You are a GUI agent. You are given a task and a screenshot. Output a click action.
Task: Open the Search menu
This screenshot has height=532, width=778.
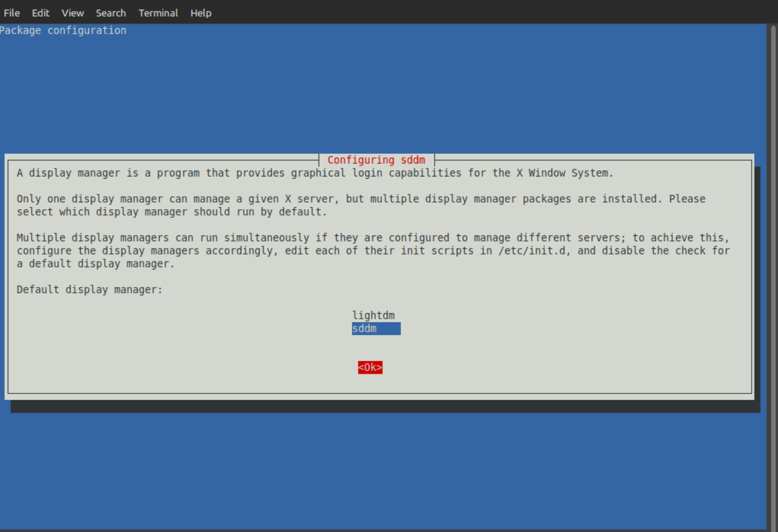point(111,13)
